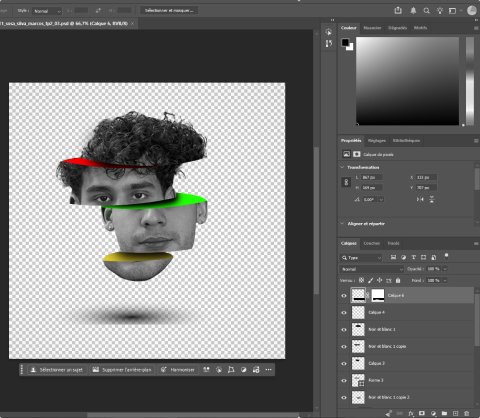
Task: Hide the Calque 6 layer
Action: click(x=344, y=296)
